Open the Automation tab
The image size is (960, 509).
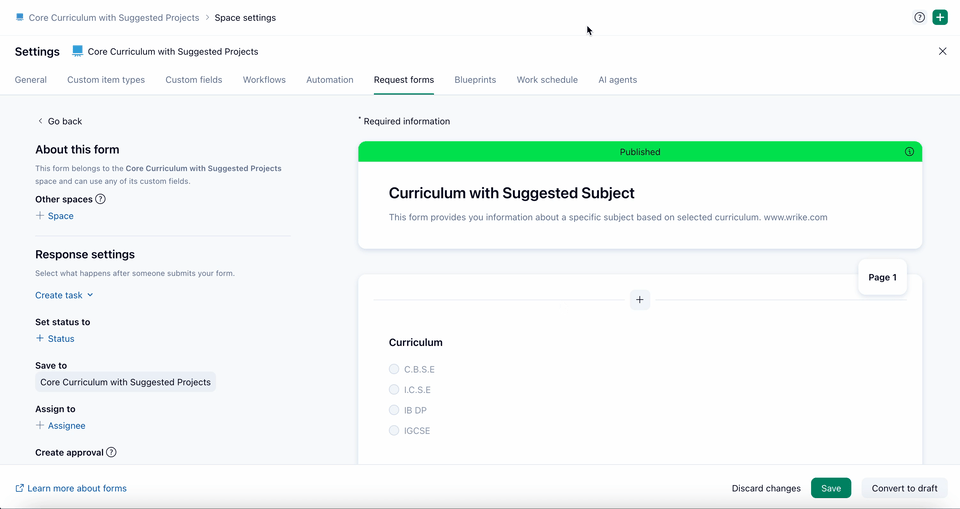click(x=329, y=80)
